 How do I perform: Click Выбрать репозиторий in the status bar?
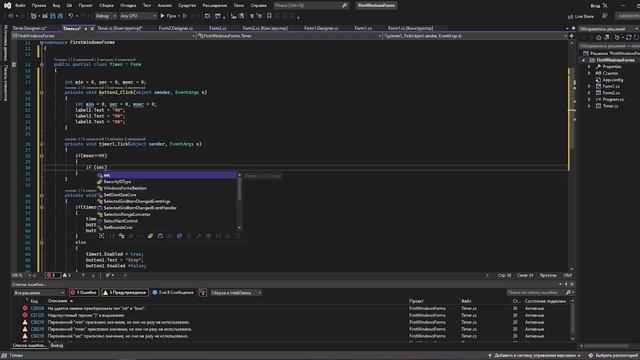pos(613,356)
